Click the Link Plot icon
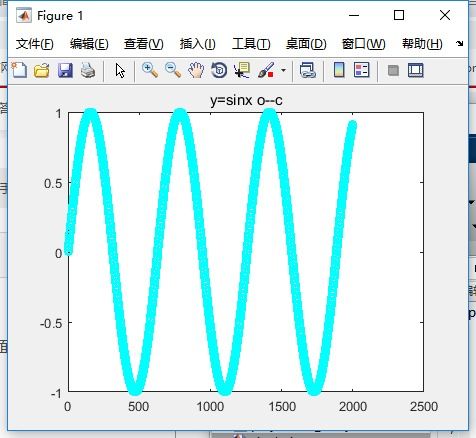 [x=308, y=70]
